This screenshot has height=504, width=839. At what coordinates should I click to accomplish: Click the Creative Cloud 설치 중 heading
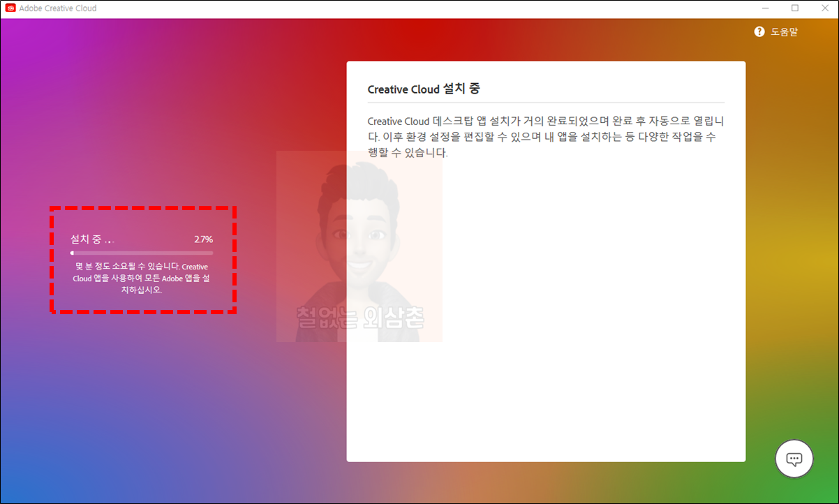(x=424, y=89)
